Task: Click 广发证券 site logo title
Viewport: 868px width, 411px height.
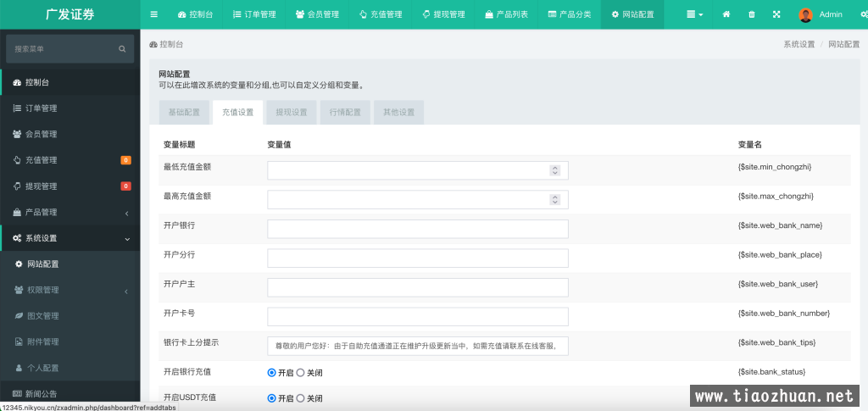Action: click(70, 14)
